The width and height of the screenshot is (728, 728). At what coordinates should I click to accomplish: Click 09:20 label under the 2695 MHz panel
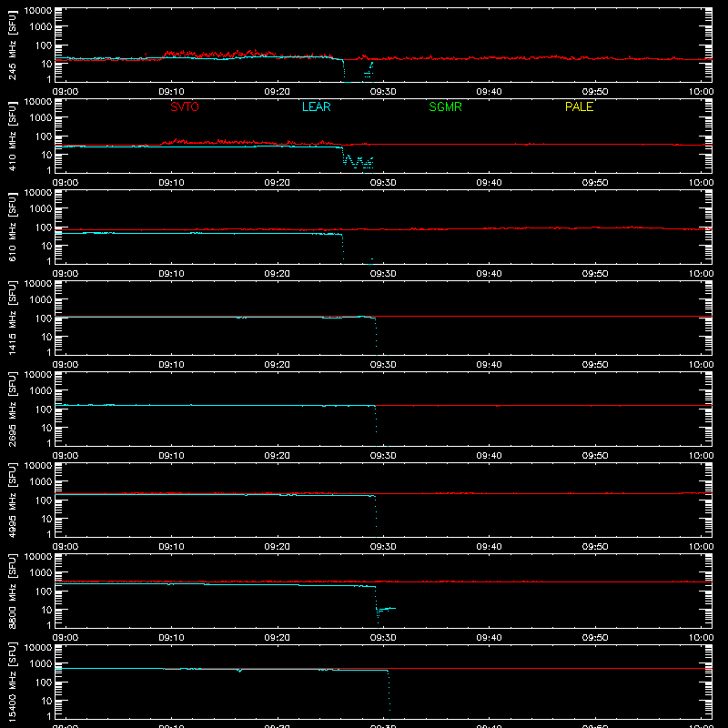pyautogui.click(x=278, y=456)
